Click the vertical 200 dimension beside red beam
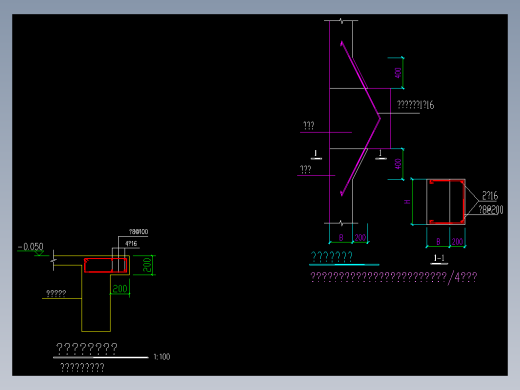This screenshot has height=390, width=520. 147,265
